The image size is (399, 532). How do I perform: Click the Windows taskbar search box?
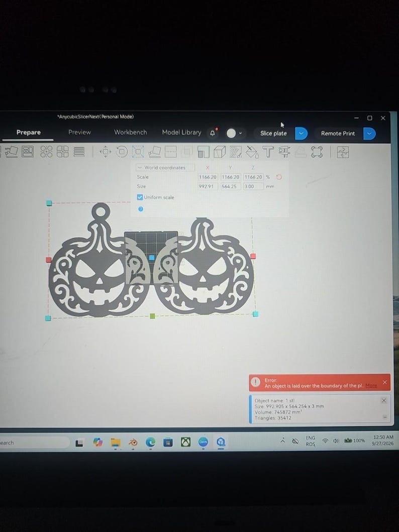pyautogui.click(x=34, y=443)
